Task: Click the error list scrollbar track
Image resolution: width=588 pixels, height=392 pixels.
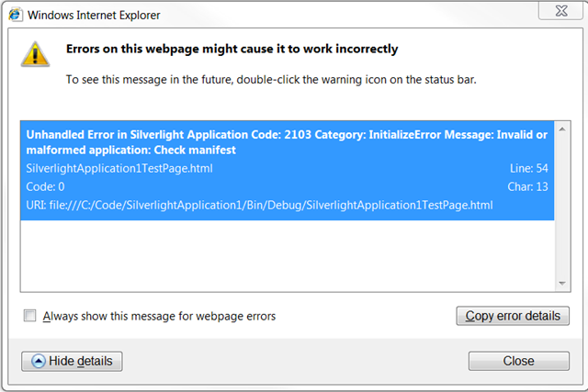Action: point(562,207)
